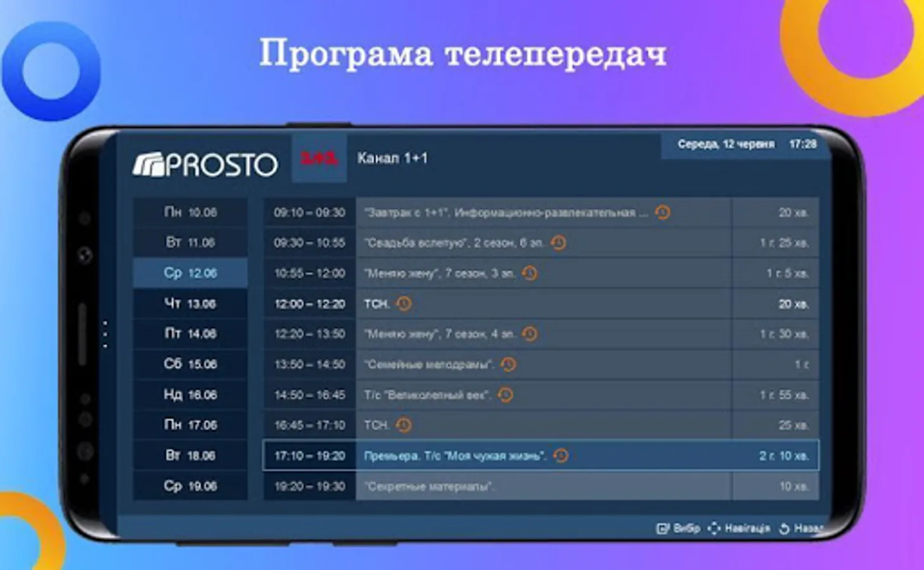Viewport: 924px width, 570px height.
Task: Click the 1 г. 30 хв. duration
Action: tap(785, 334)
